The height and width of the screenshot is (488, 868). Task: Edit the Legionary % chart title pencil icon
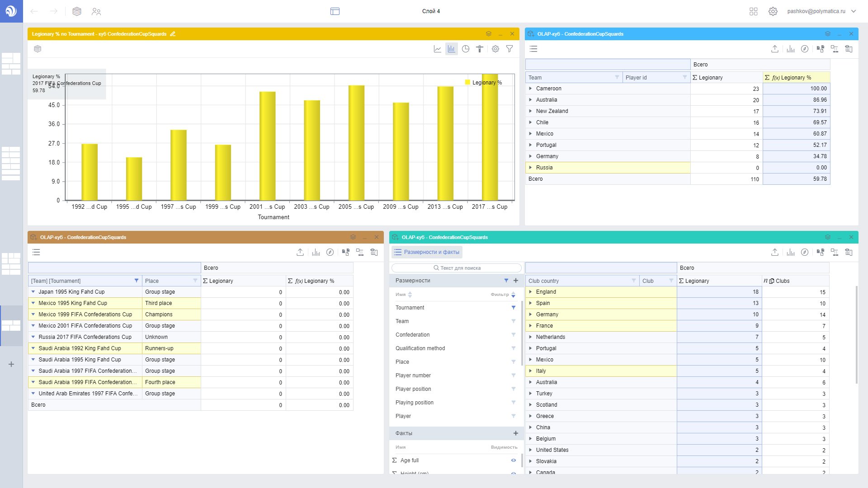(x=173, y=34)
